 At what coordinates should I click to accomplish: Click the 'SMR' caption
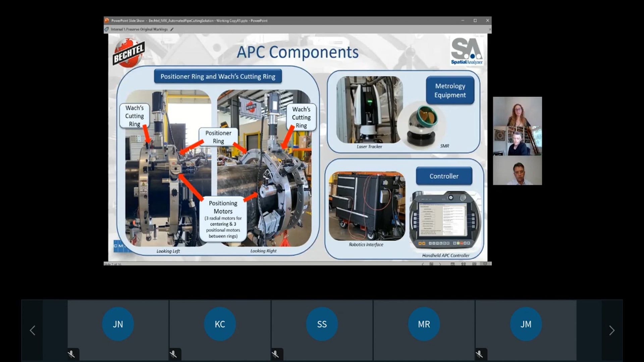[x=444, y=146]
